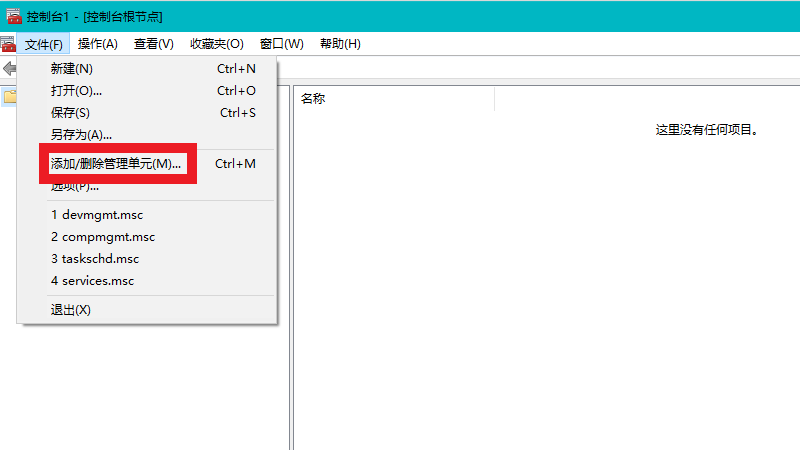800x450 pixels.
Task: Open recent file 2 compmgmt.msc
Action: [x=103, y=237]
